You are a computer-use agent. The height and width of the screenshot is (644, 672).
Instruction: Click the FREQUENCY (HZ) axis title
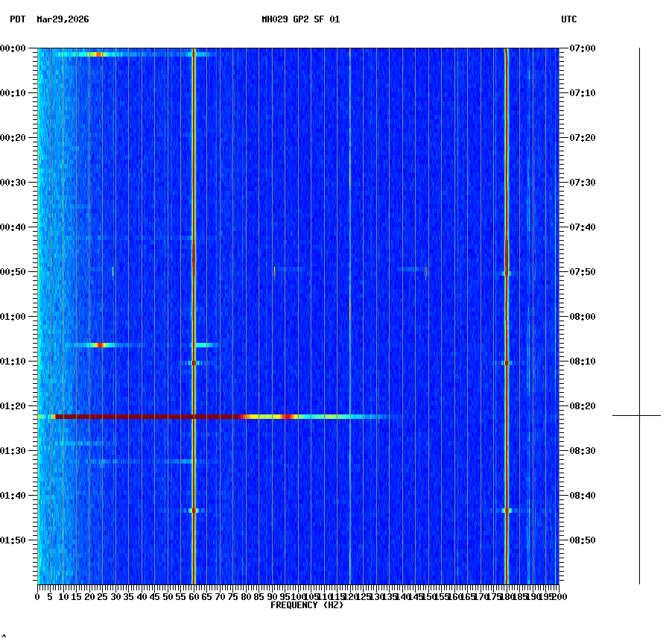[308, 604]
